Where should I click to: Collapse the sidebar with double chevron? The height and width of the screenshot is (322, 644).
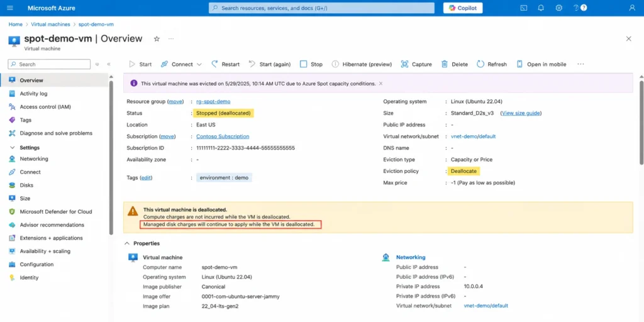(x=109, y=64)
